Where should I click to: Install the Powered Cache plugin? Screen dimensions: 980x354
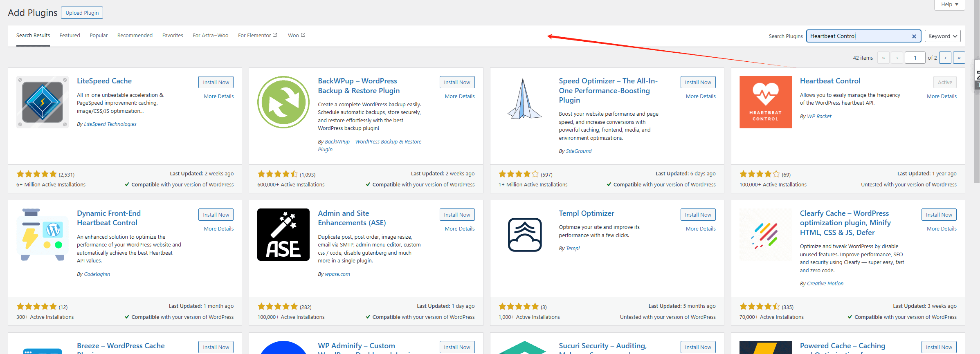[939, 347]
